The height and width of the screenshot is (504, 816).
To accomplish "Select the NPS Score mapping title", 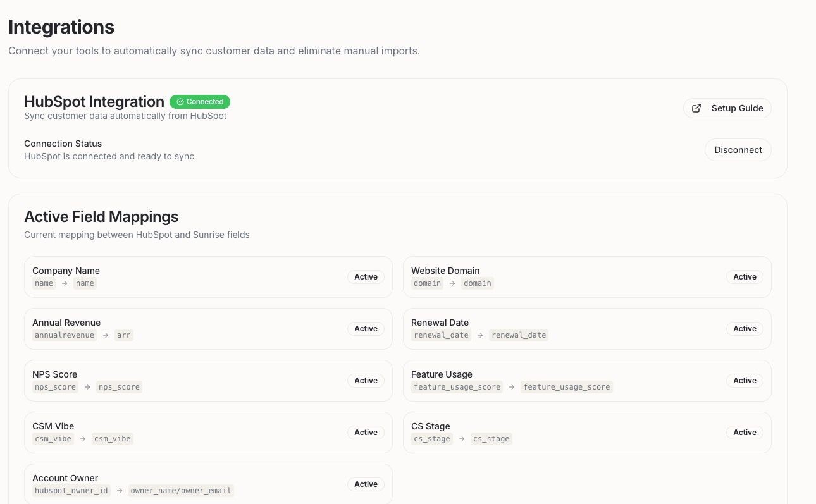I will pyautogui.click(x=54, y=374).
